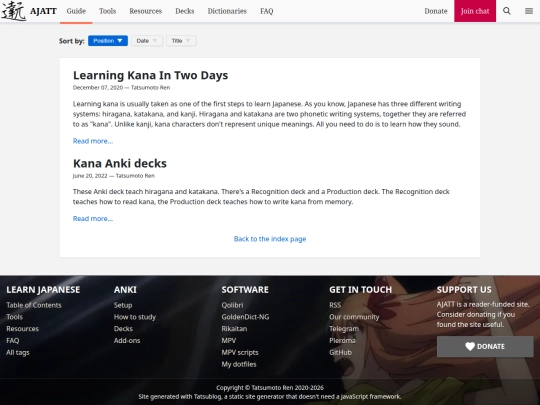
Task: Click the 'Copyright © Tatsumoto Ren 2020-2026' text
Action: (270, 388)
